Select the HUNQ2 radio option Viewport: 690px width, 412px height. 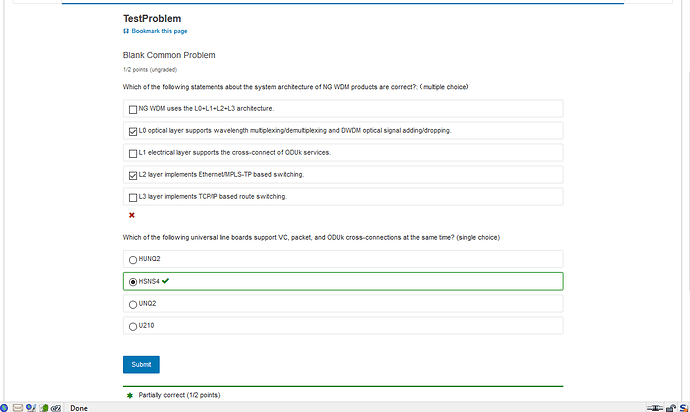coord(133,259)
